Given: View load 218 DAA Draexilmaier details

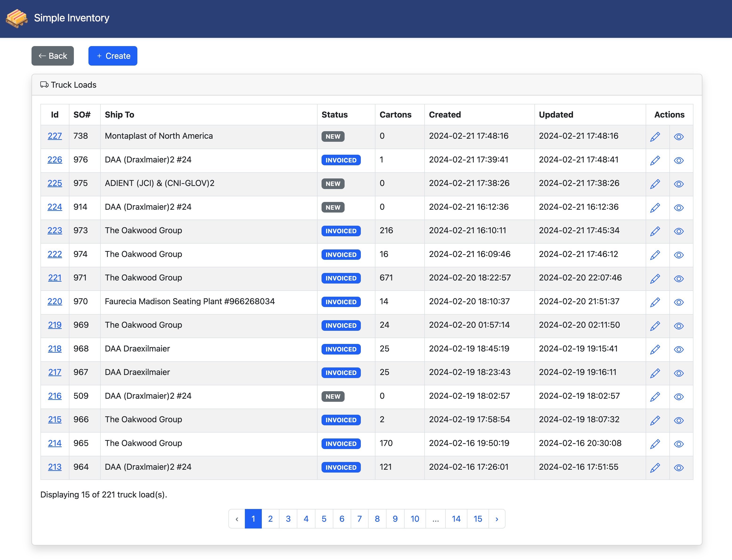Looking at the screenshot, I should [x=679, y=349].
